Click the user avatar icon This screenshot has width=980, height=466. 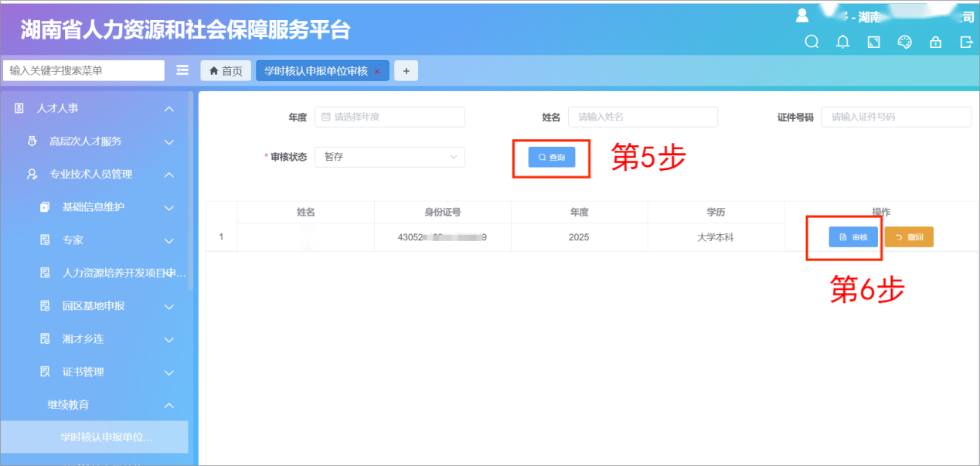pos(802,15)
